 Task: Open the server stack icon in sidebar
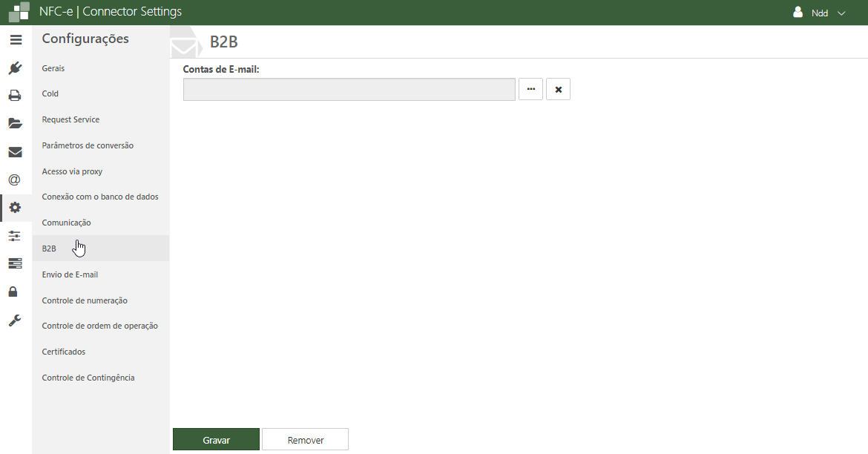(x=15, y=263)
